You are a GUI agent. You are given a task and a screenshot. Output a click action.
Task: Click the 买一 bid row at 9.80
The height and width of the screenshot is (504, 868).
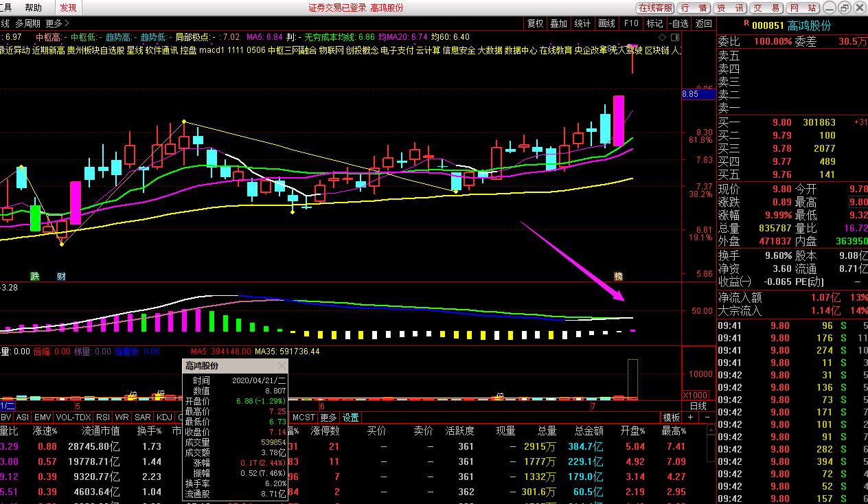click(x=792, y=122)
